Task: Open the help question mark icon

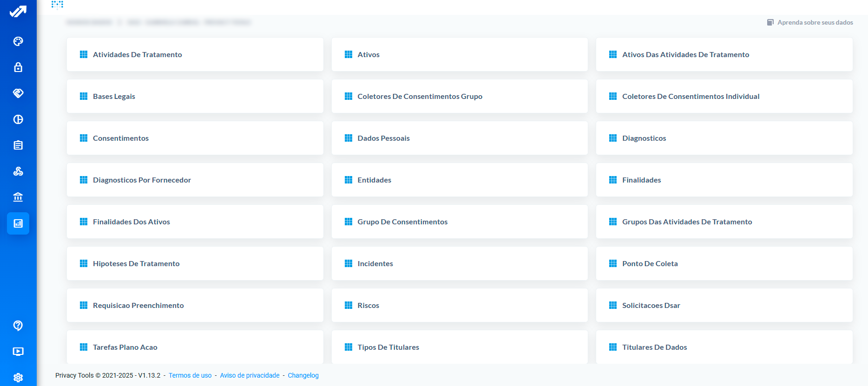Action: click(18, 326)
